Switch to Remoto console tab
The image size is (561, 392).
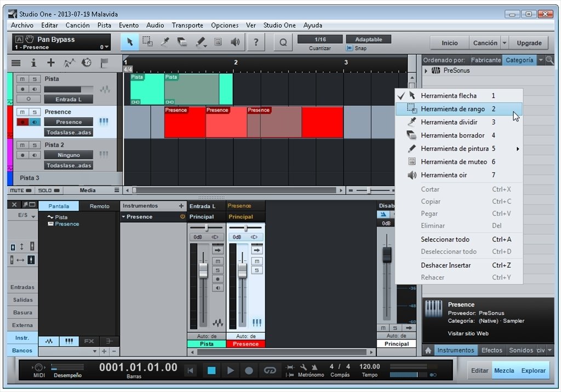tap(100, 206)
